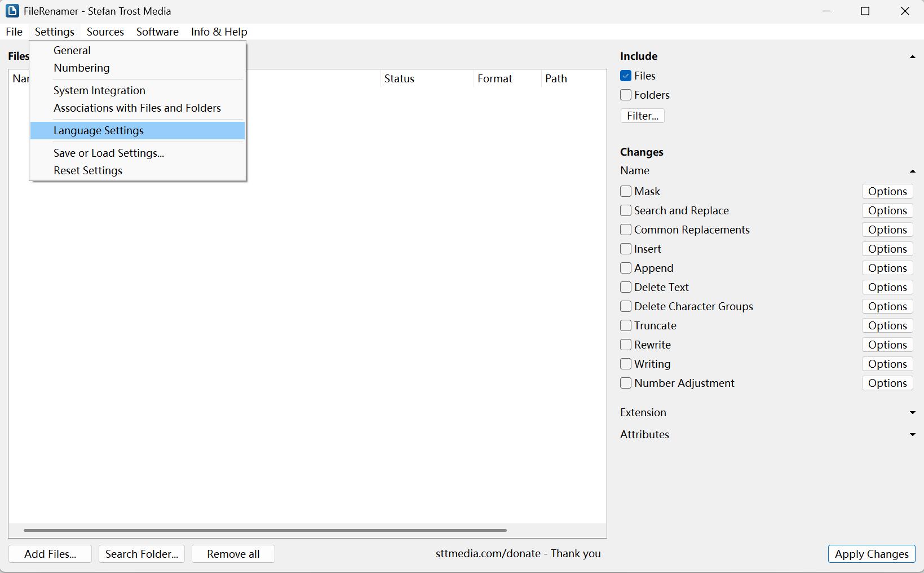
Task: Open the Software menu
Action: click(x=157, y=32)
